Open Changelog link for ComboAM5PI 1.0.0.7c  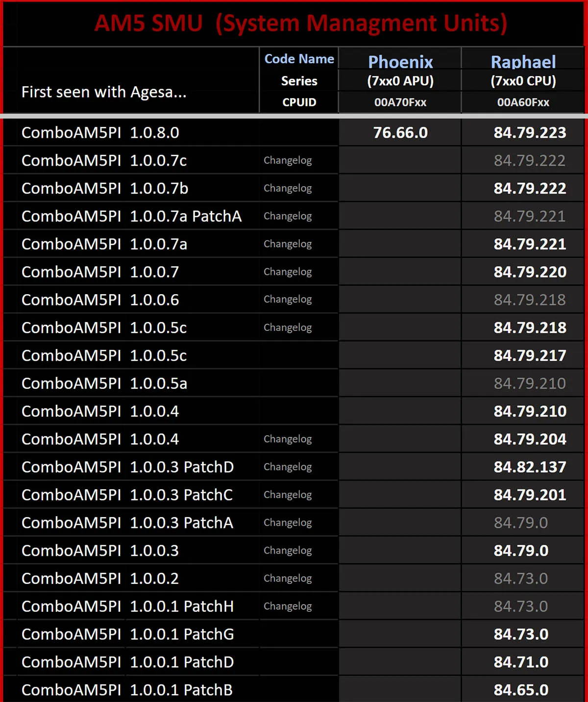coord(288,161)
